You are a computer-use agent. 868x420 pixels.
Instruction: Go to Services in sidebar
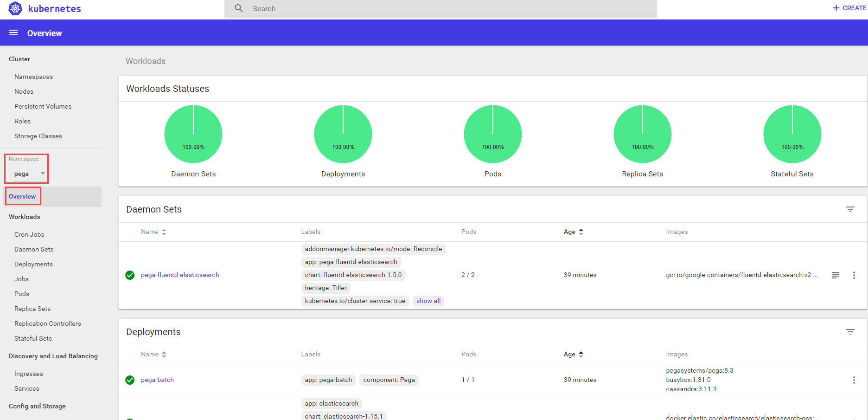[27, 388]
